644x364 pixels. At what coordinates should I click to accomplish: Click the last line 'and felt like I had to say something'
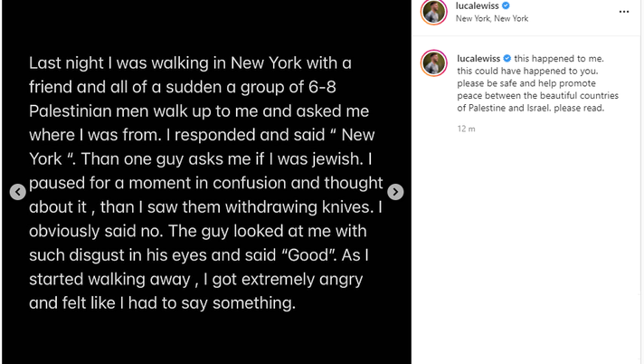pos(163,303)
